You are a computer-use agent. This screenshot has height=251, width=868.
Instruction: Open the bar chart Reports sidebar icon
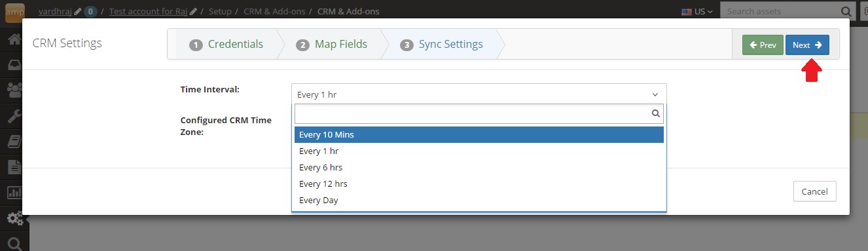pos(14,193)
